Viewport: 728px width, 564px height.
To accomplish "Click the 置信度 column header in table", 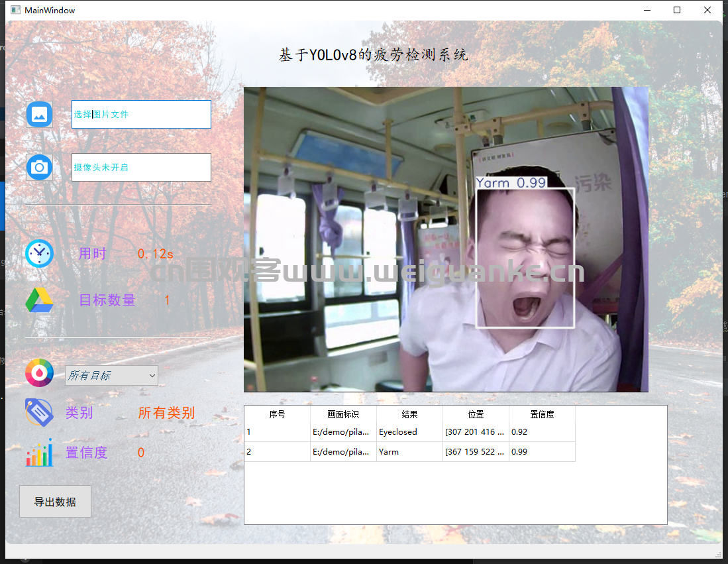I will [542, 414].
